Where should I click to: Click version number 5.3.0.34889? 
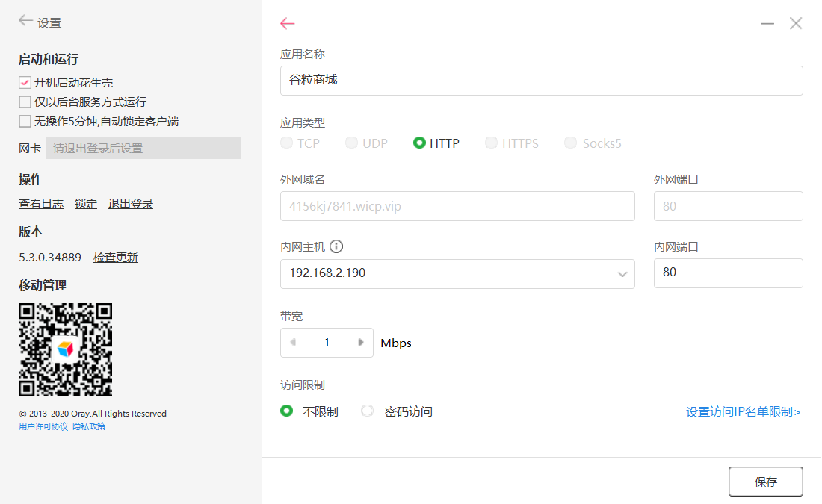tap(50, 258)
